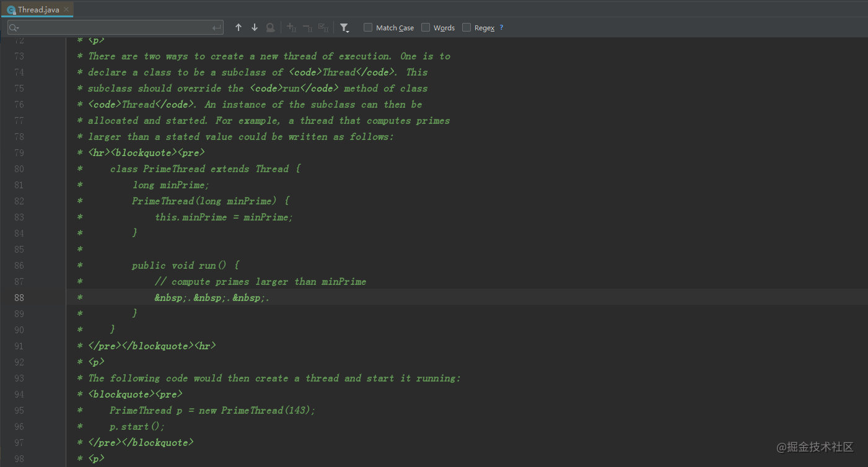Enable the Words checkbox
The height and width of the screenshot is (467, 868).
tap(426, 27)
